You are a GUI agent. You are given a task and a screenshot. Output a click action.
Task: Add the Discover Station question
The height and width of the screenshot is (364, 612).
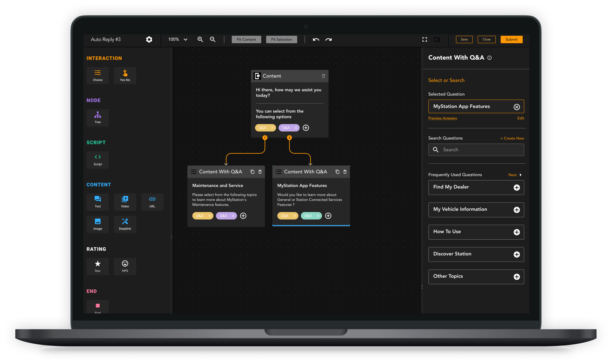pos(517,254)
